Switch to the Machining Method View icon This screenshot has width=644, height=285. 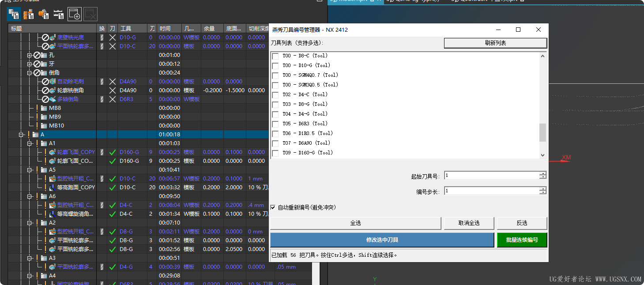coord(58,14)
